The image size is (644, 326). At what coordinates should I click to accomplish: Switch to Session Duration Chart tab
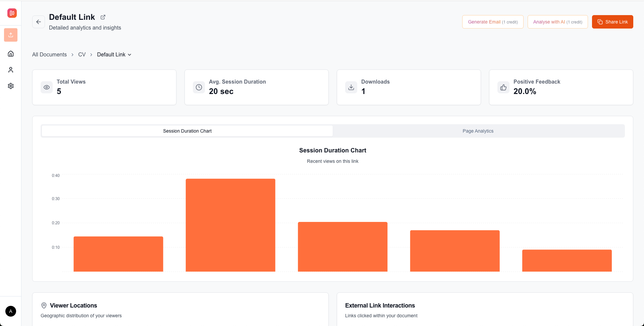point(187,131)
